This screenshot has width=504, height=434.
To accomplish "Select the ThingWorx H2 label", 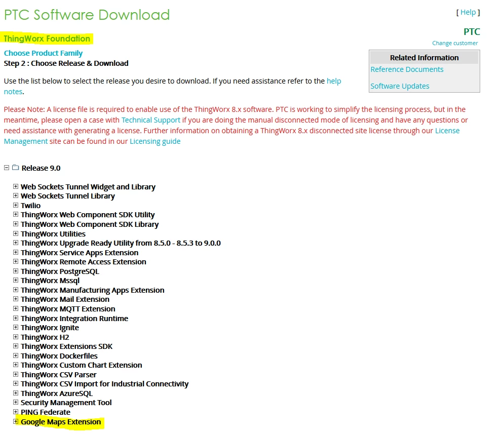I will (45, 337).
